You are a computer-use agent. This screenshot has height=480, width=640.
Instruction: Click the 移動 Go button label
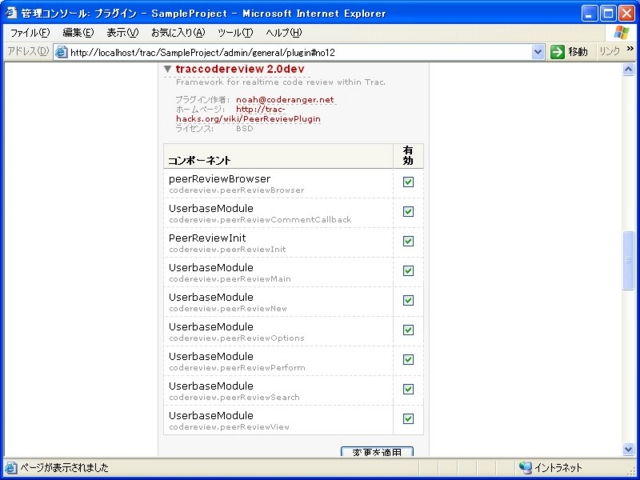click(x=578, y=52)
